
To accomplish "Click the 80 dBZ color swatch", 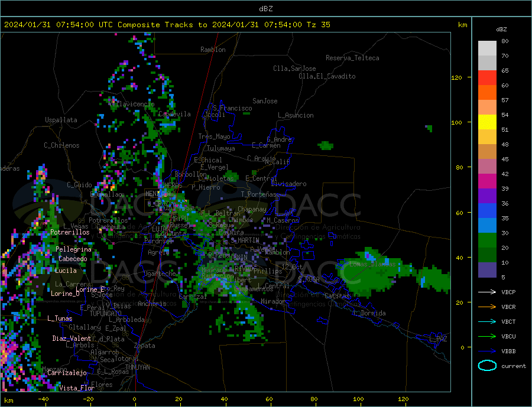I will (487, 48).
